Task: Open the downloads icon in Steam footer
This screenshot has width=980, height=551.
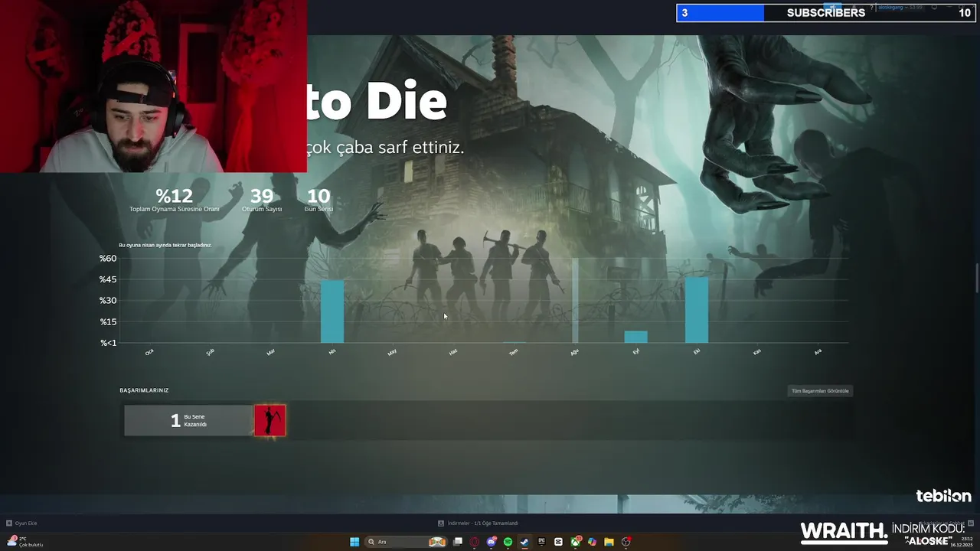Action: [x=441, y=523]
